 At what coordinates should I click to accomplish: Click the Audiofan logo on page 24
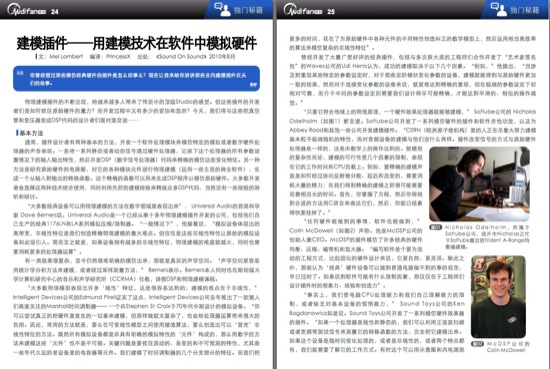(27, 10)
